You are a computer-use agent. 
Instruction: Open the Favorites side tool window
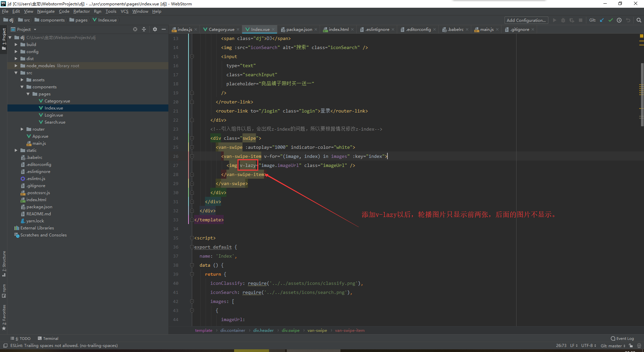(x=4, y=317)
